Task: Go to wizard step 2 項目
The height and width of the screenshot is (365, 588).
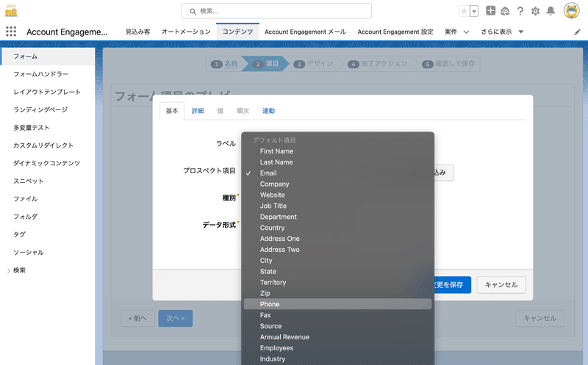Action: tap(266, 64)
